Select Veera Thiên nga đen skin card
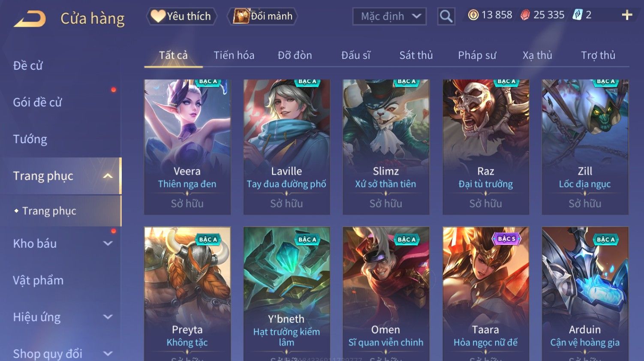The height and width of the screenshot is (361, 644). [x=187, y=147]
